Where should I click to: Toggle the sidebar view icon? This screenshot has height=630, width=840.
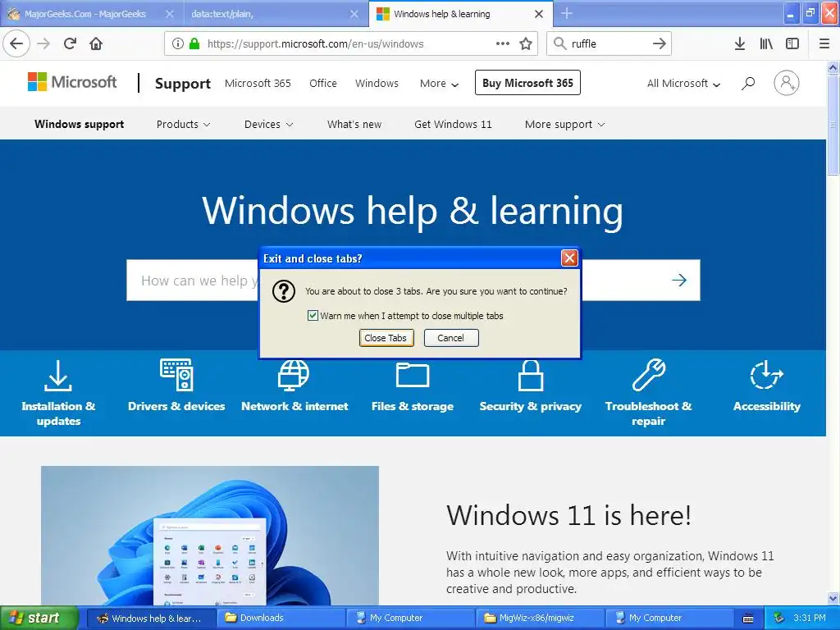[792, 43]
